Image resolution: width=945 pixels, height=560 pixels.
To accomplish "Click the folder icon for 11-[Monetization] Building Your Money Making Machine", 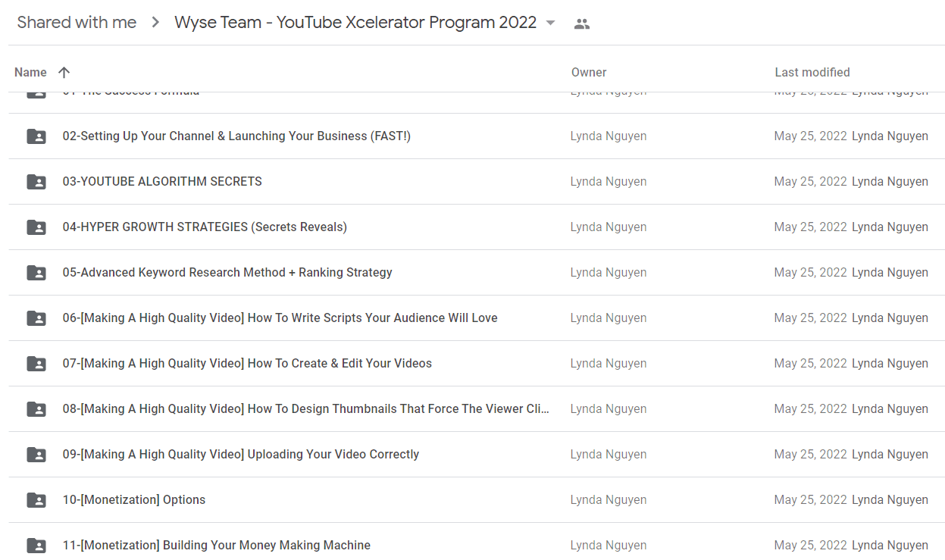I will (x=36, y=546).
